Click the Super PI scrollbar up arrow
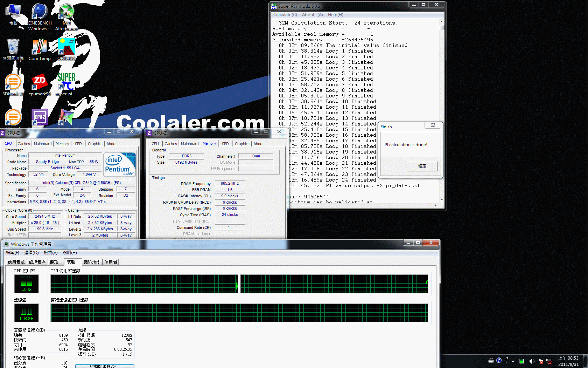The image size is (588, 368). point(442,22)
